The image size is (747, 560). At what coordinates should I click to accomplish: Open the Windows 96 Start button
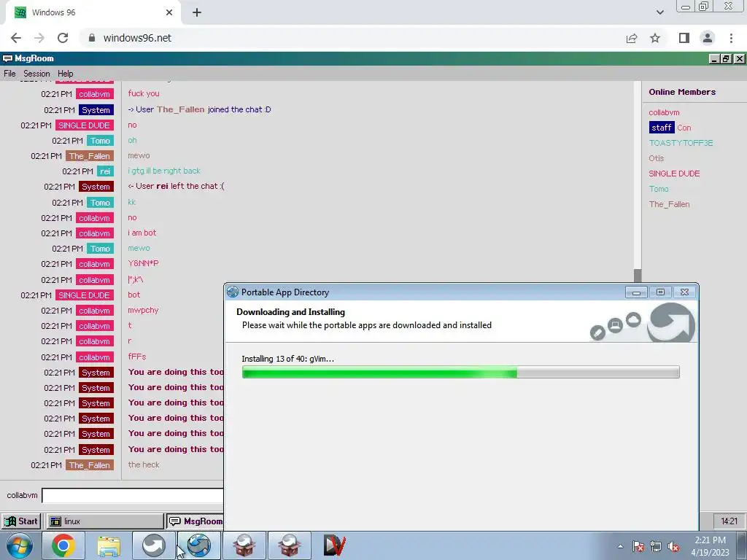(x=21, y=521)
